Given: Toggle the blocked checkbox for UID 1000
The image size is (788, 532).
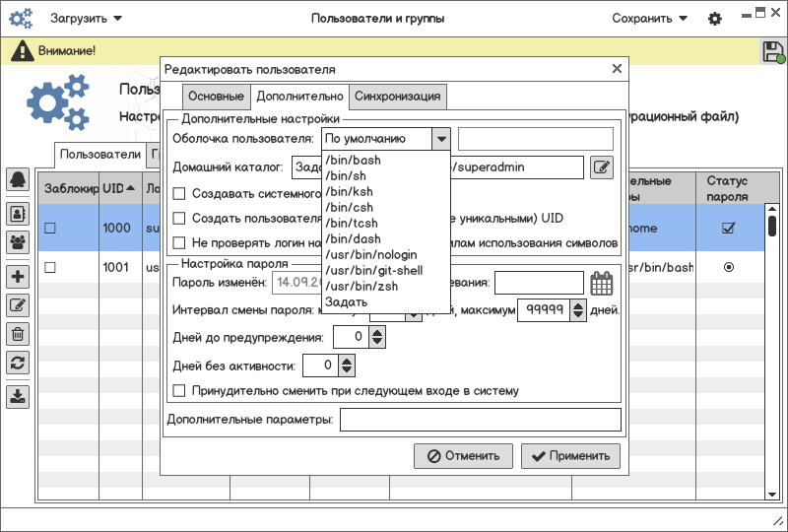Looking at the screenshot, I should [50, 228].
